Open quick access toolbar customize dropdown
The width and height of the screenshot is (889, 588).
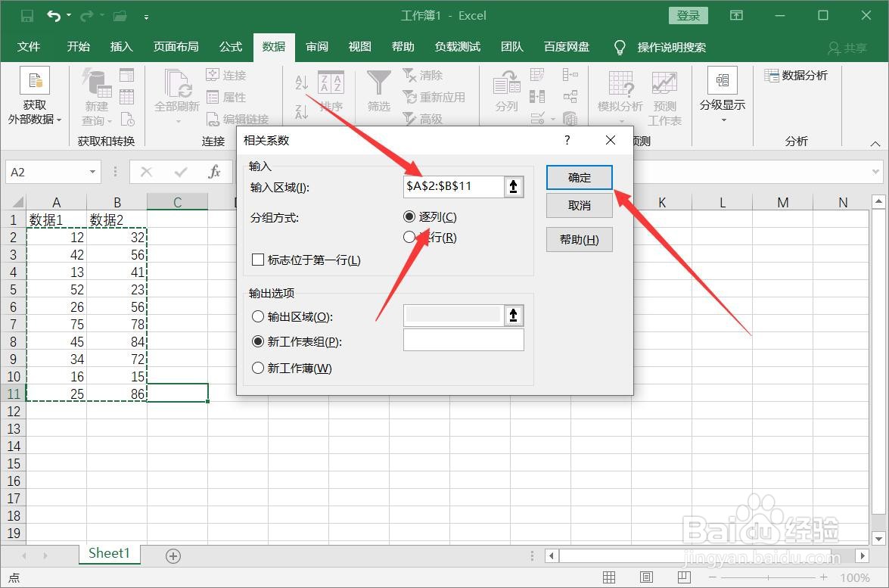146,17
